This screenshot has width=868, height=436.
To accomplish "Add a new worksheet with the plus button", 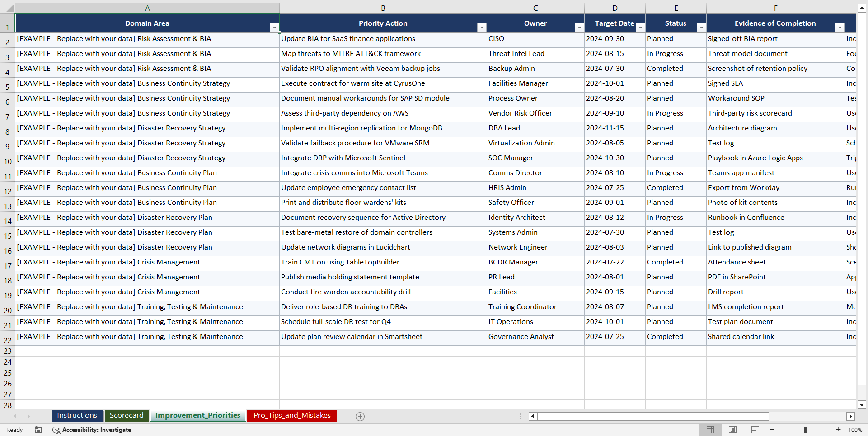I will click(360, 416).
